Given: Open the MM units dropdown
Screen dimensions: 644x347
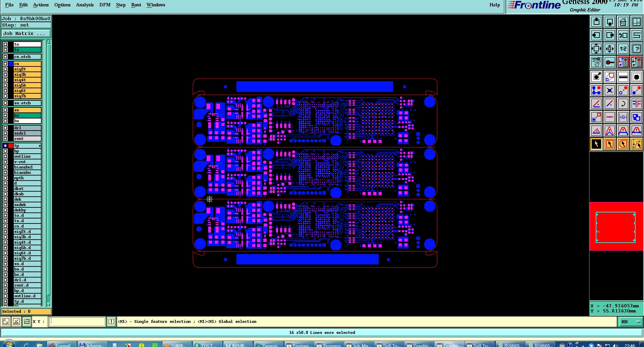Looking at the screenshot, I should tap(630, 321).
